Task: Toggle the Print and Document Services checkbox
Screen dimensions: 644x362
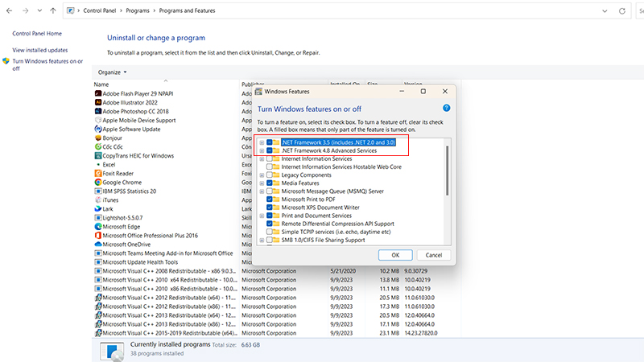Action: click(x=270, y=216)
